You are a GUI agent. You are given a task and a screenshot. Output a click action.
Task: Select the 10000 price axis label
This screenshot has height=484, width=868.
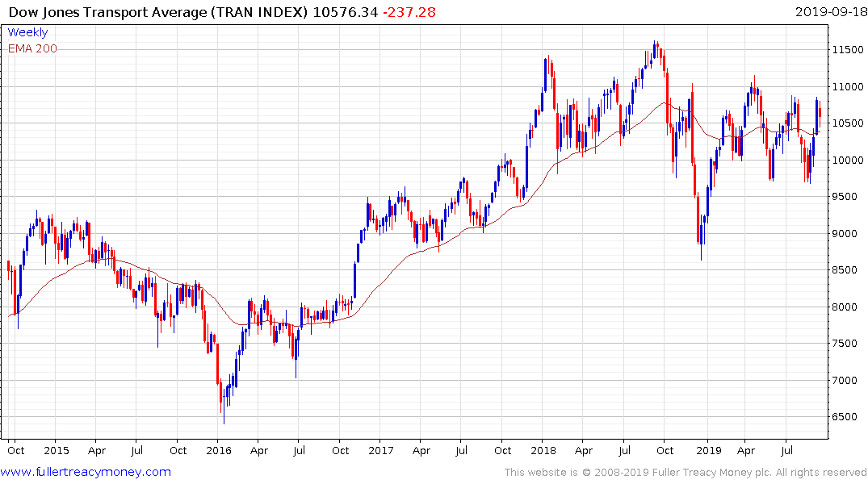pos(848,161)
